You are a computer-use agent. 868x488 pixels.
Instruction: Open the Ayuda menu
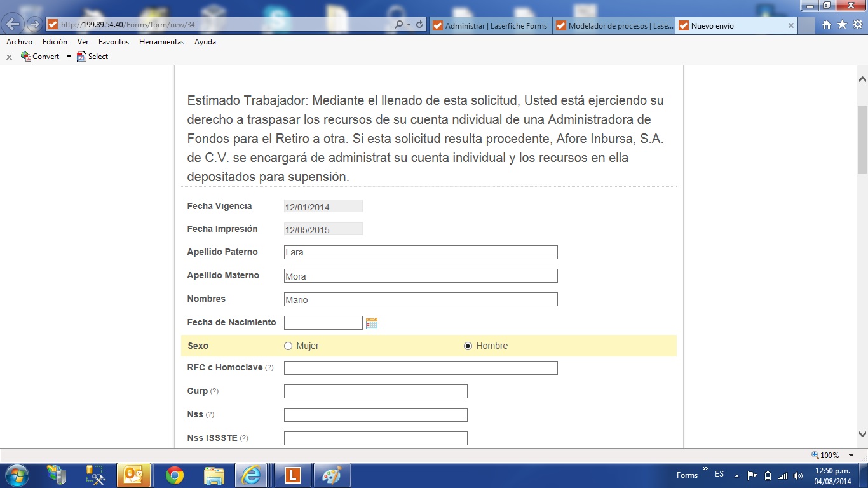[205, 42]
